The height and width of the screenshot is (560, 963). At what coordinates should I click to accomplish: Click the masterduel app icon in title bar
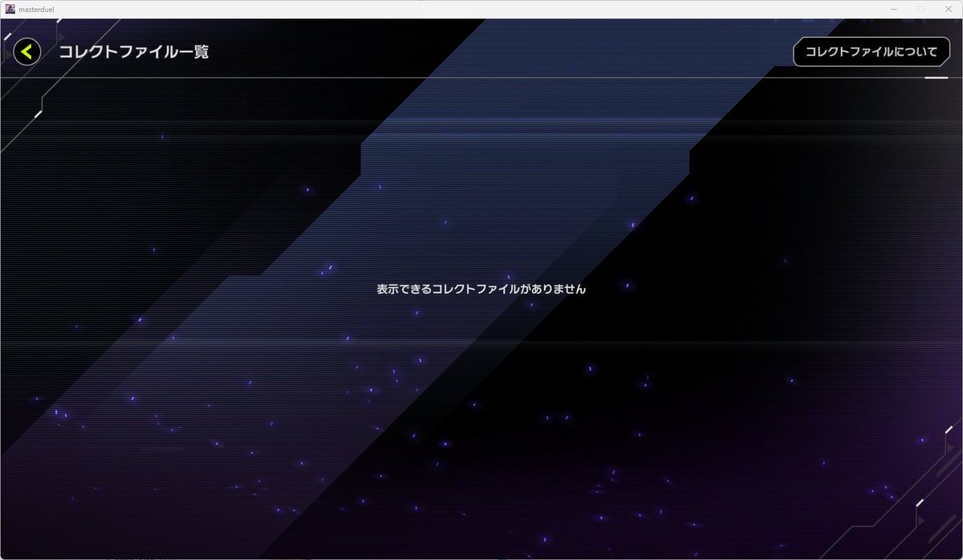pyautogui.click(x=10, y=9)
